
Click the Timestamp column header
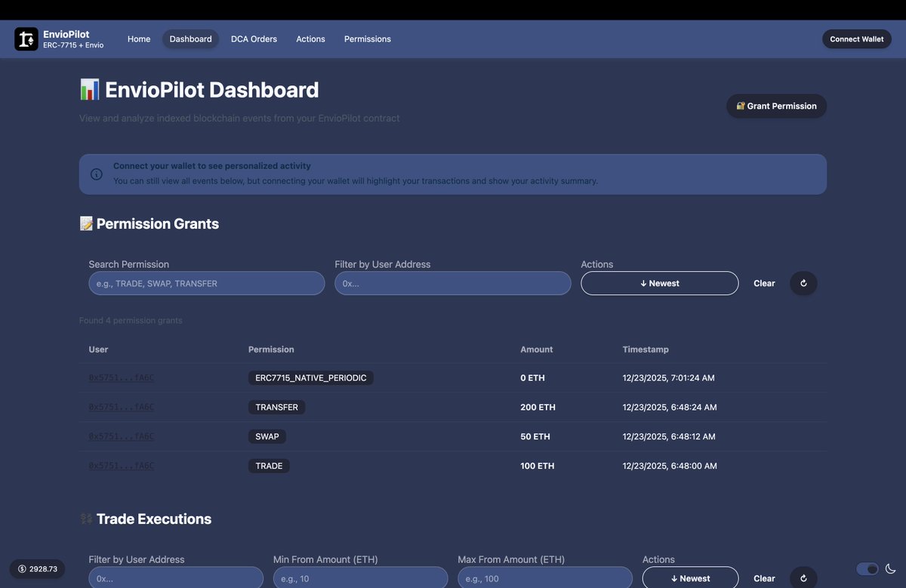(646, 349)
